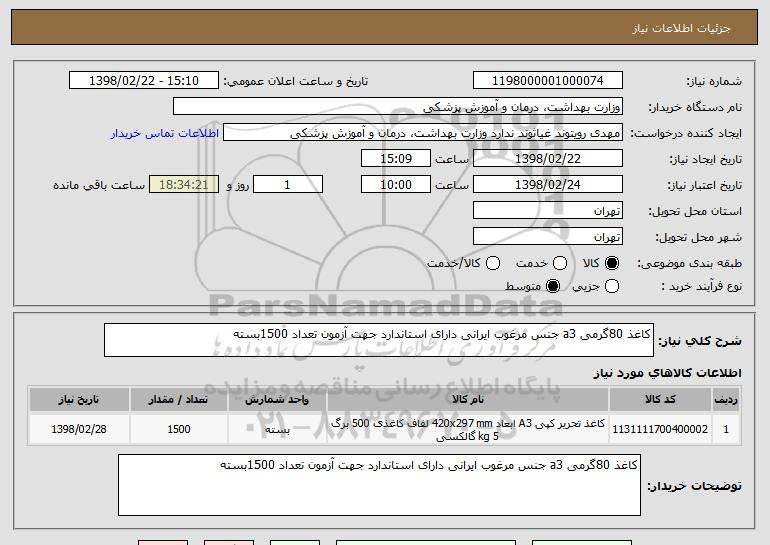Viewport: 770px width, 545px height.
Task: Click the تاریخ نیاز column header
Action: 79,400
